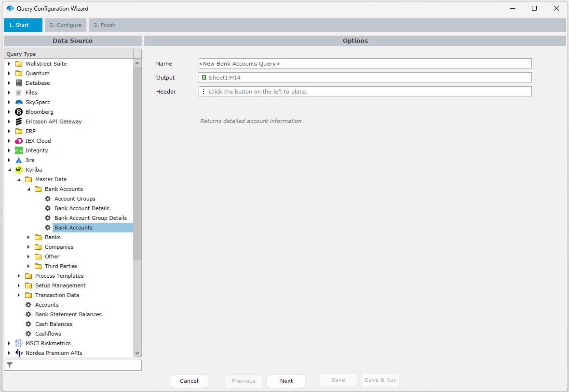Click the header placement dots button
Viewport: 569px width, 392px height.
pyautogui.click(x=203, y=92)
